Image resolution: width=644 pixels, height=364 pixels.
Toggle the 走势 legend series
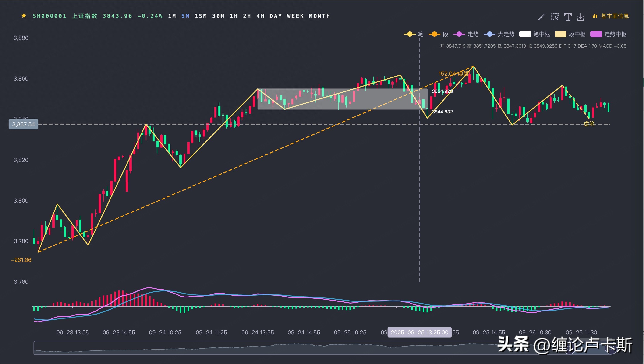(460, 34)
